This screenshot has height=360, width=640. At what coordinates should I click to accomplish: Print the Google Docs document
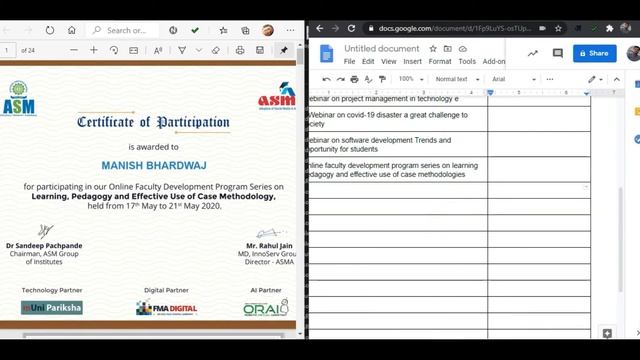354,79
